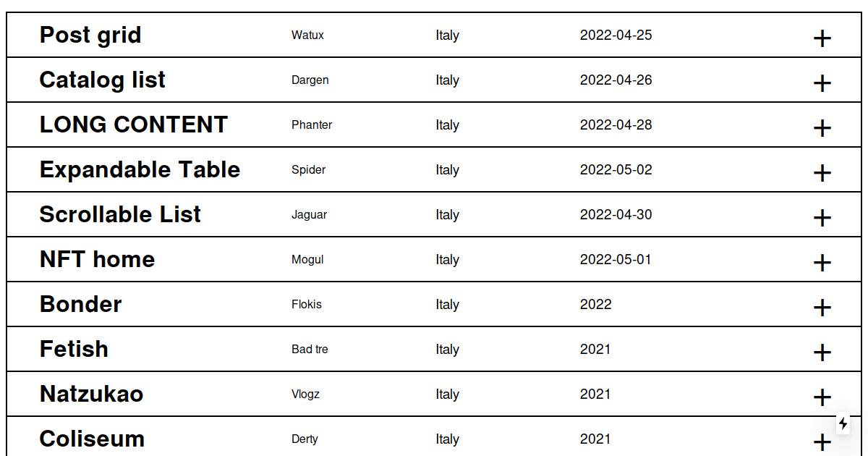The image size is (868, 456).
Task: Click the LONG CONTENT heading
Action: pyautogui.click(x=134, y=124)
